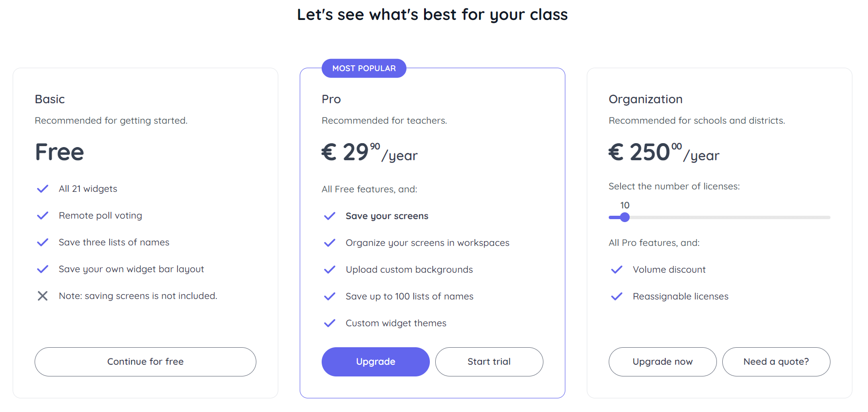Start the Pro plan trial
Viewport: 868px width, 412px height.
pyautogui.click(x=489, y=362)
